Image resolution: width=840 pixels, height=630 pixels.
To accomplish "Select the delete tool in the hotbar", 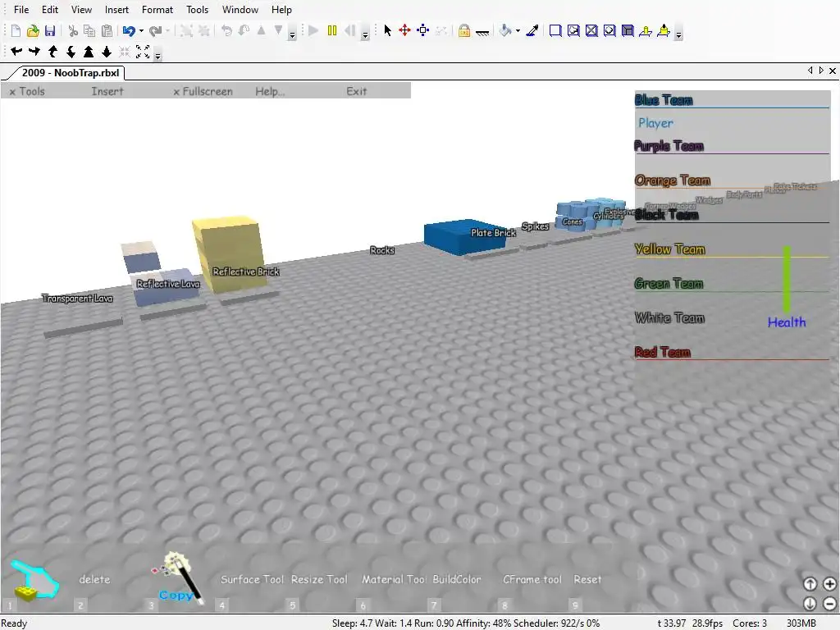I will click(94, 580).
